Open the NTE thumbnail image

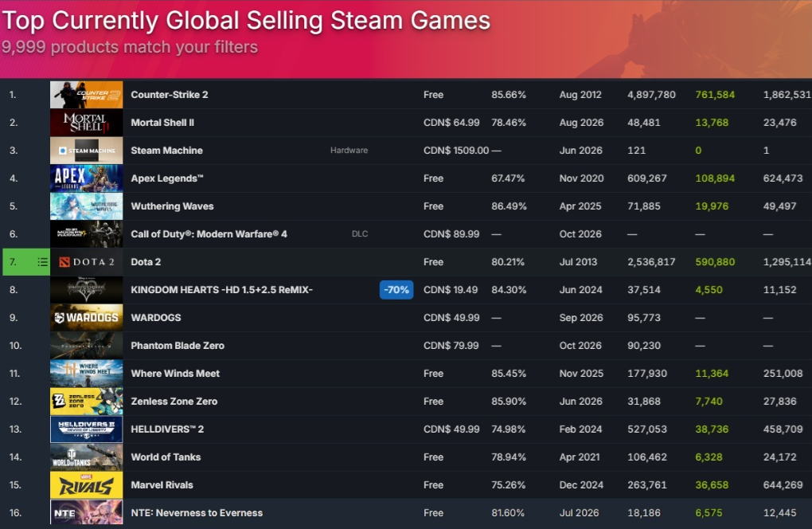(87, 513)
